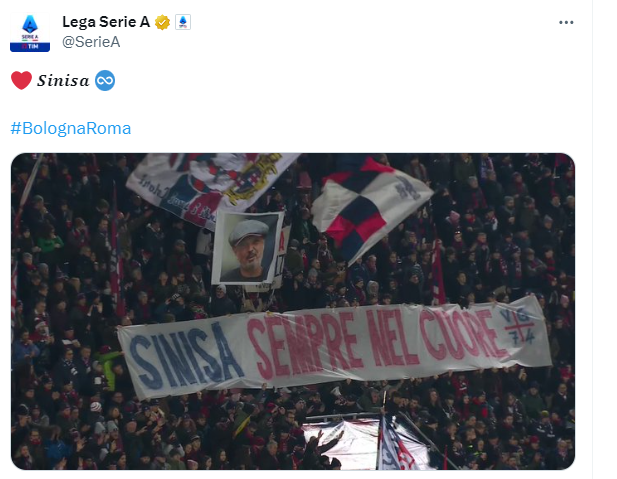Click the pink CUORE word on banner
The image size is (617, 479).
[460, 333]
